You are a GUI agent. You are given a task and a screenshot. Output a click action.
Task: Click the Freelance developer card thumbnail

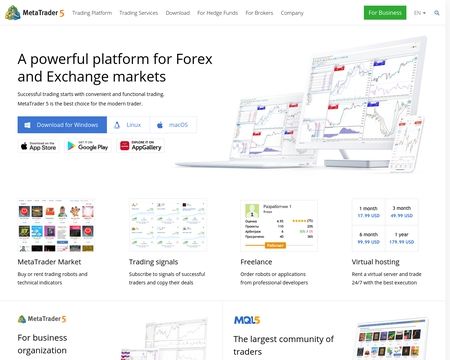click(x=279, y=226)
